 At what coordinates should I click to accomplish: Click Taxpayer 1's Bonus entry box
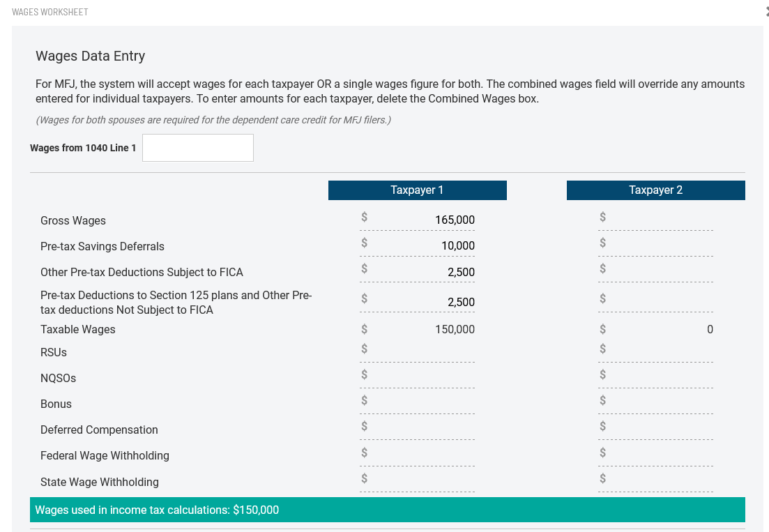point(417,400)
